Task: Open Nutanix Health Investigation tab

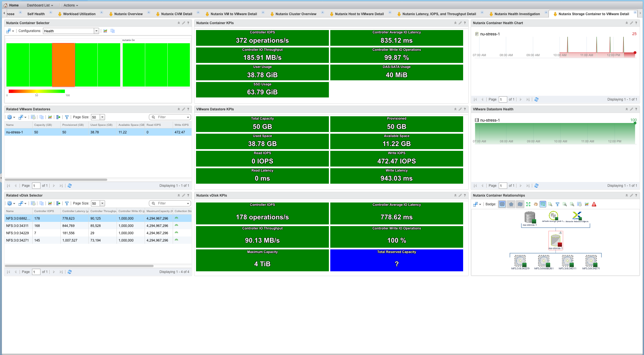Action: [x=517, y=14]
